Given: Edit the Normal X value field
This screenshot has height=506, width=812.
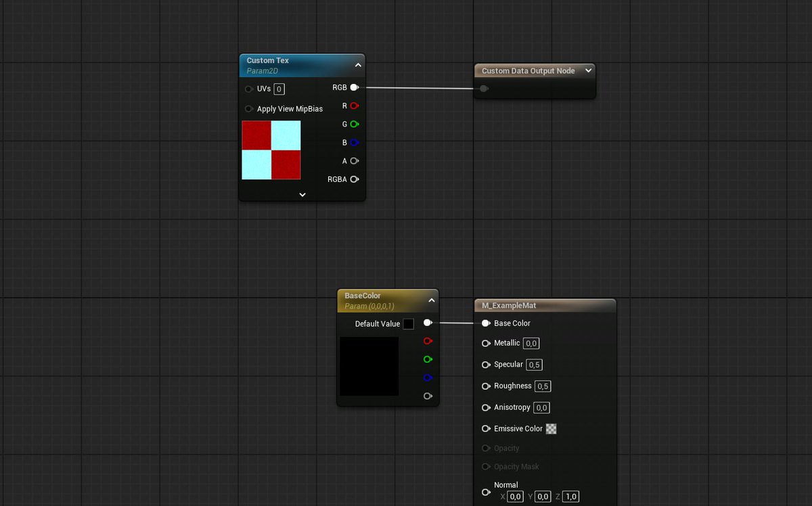Looking at the screenshot, I should pos(516,497).
